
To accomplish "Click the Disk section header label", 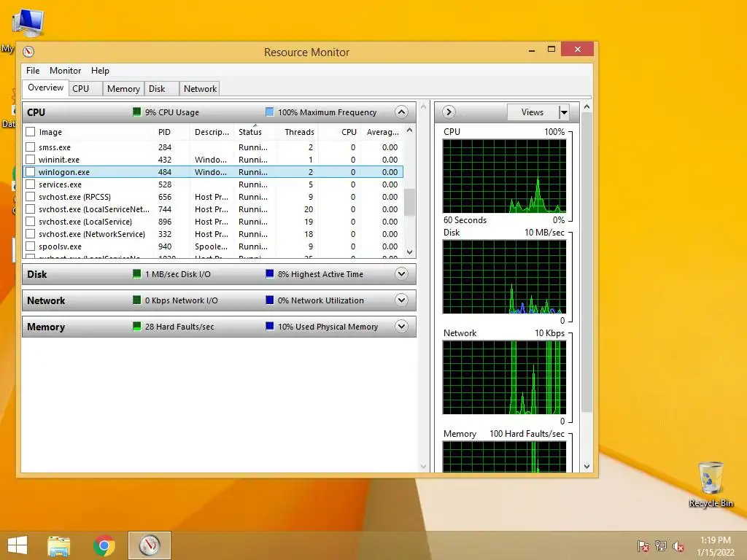I will tap(36, 274).
